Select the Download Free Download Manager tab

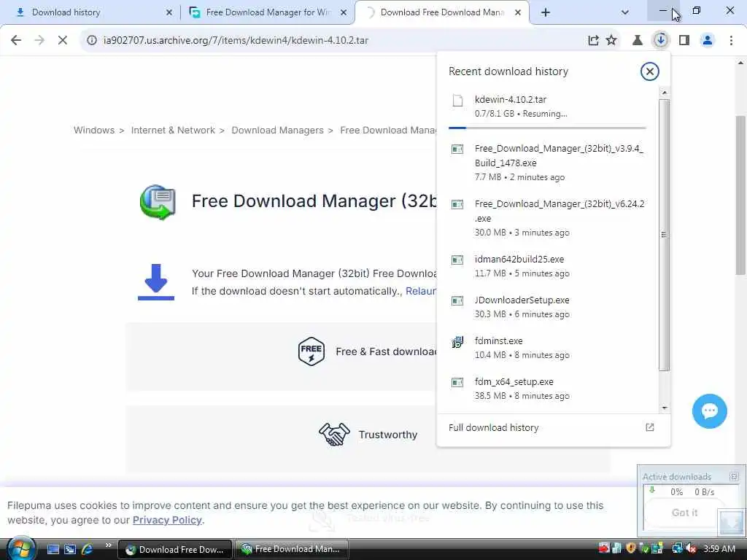[441, 12]
